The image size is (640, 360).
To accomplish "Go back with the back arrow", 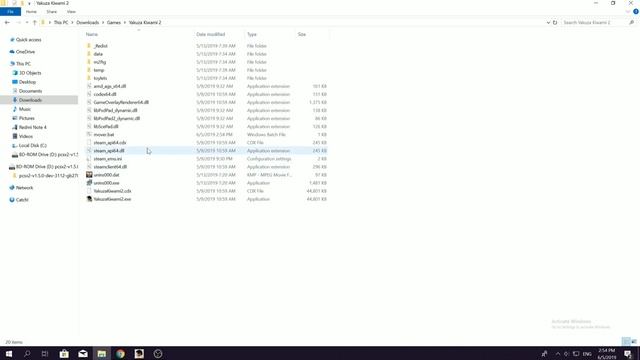I will pyautogui.click(x=7, y=22).
